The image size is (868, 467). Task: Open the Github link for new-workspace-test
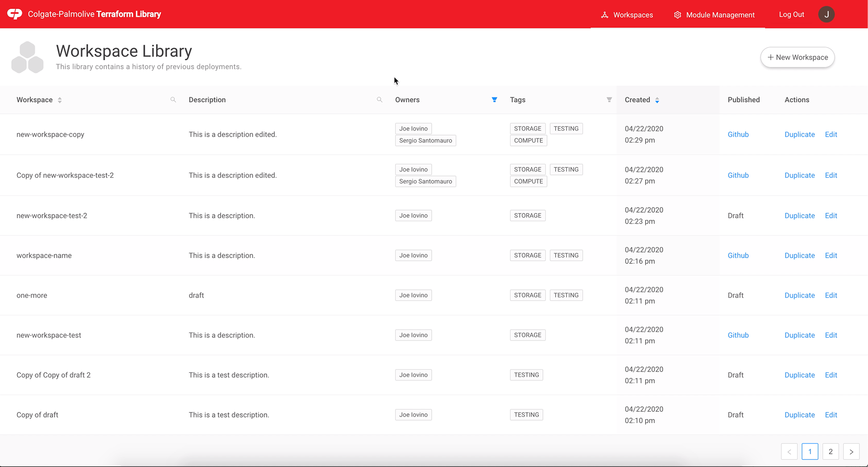(x=738, y=335)
